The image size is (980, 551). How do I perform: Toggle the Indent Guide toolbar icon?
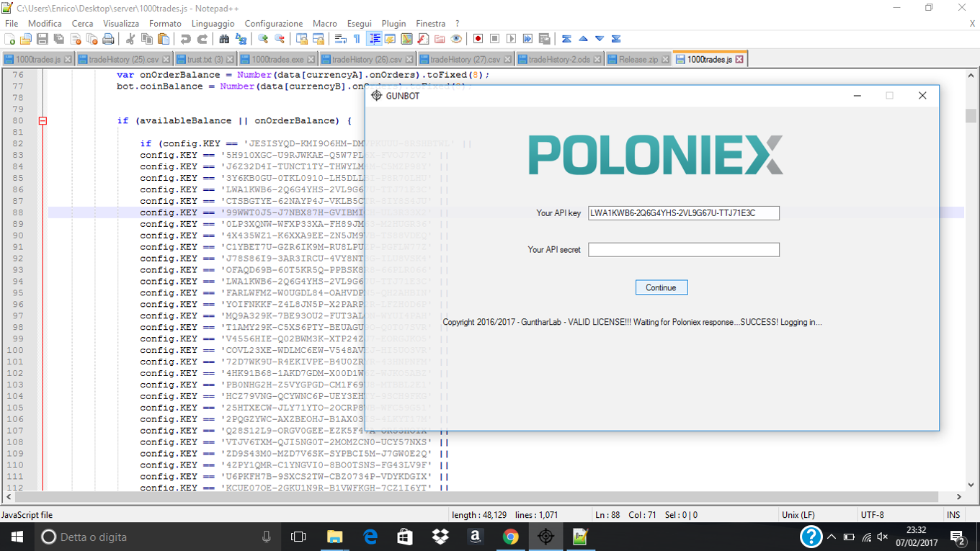[x=373, y=39]
